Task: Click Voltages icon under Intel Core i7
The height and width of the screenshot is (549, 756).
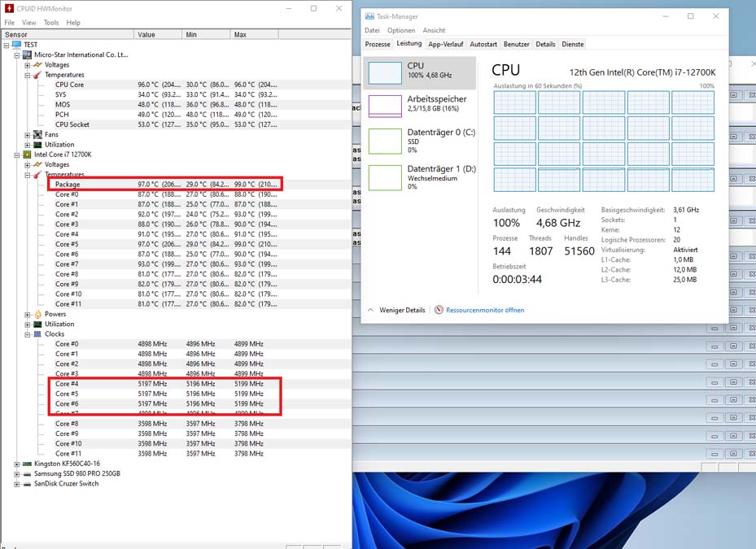Action: (x=37, y=165)
